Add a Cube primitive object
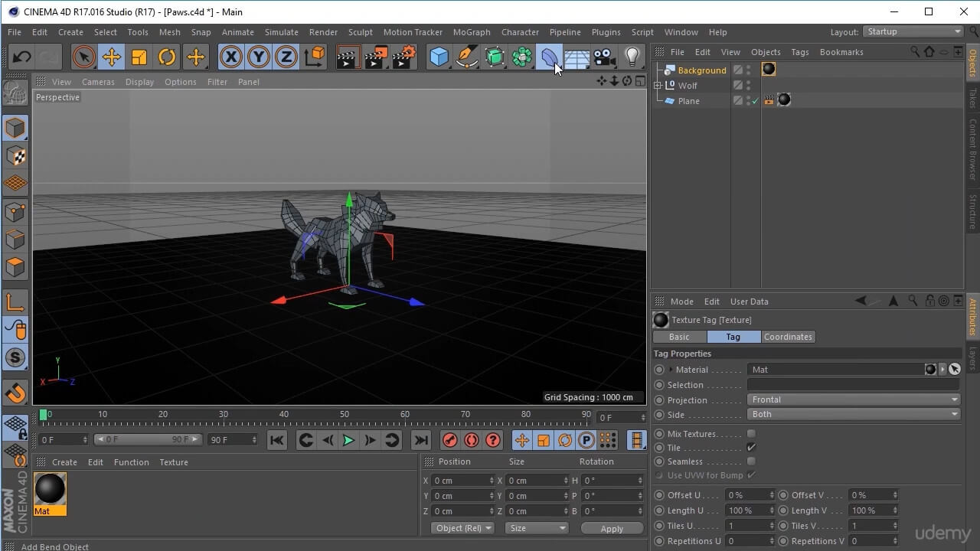This screenshot has height=551, width=980. coord(439,57)
